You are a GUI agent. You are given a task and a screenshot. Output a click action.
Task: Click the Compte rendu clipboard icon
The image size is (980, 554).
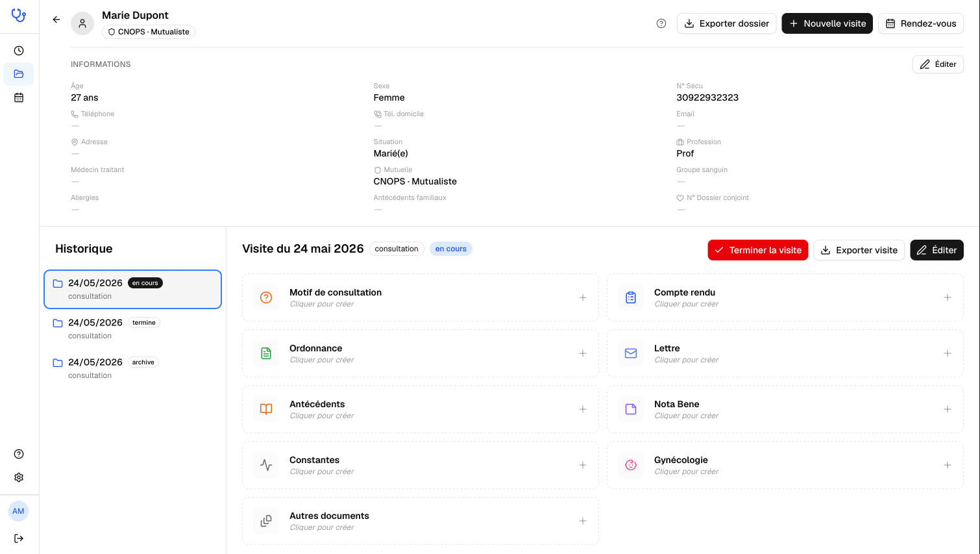(x=631, y=297)
